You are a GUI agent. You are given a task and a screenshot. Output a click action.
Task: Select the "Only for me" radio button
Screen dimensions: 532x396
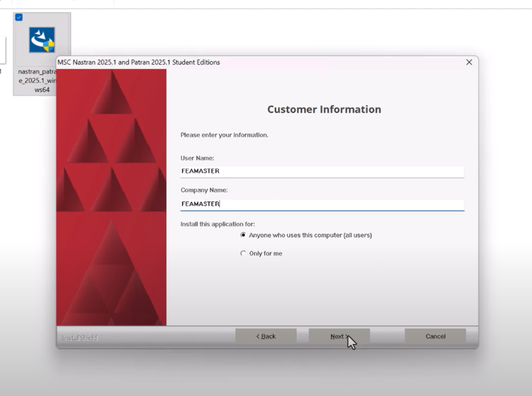pyautogui.click(x=243, y=253)
